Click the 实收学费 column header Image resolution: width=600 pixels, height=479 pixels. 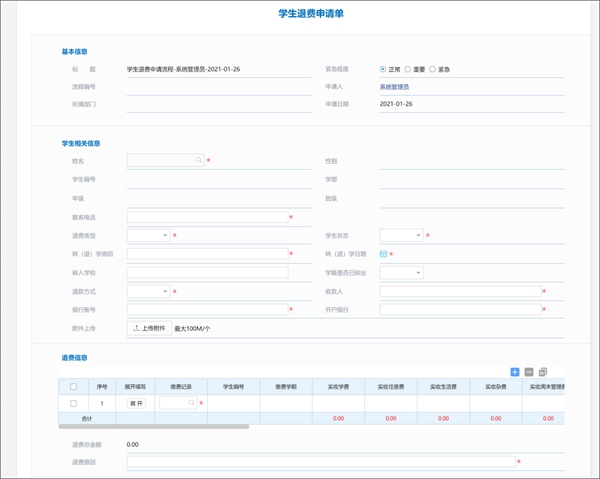tap(338, 387)
